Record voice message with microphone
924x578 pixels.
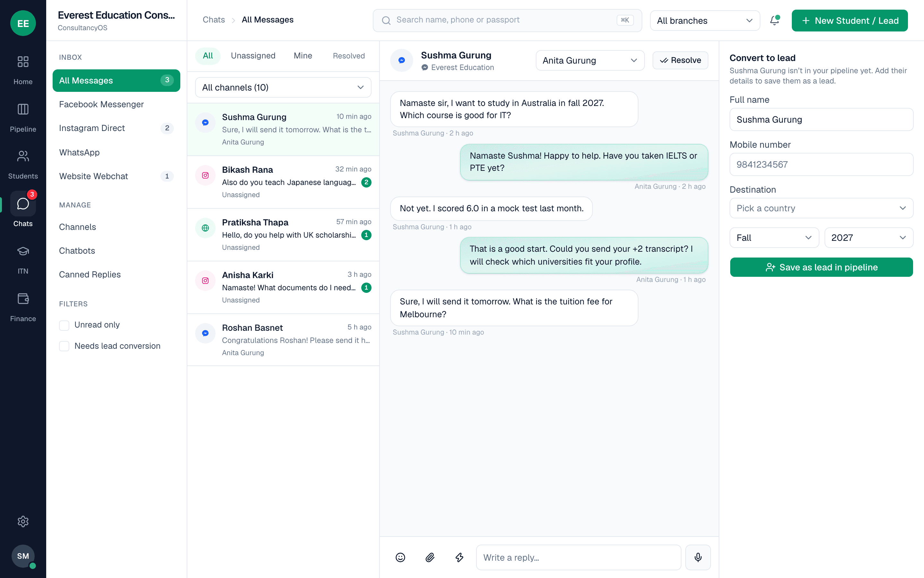click(x=698, y=557)
